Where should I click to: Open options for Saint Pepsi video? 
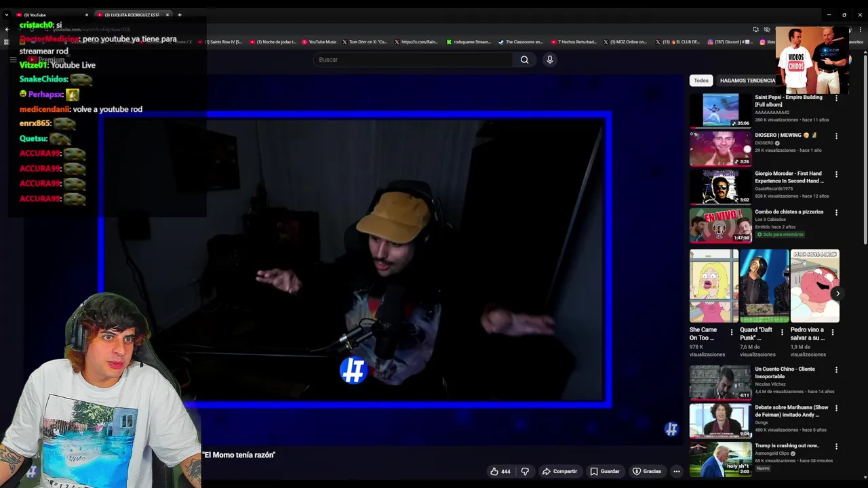click(836, 98)
